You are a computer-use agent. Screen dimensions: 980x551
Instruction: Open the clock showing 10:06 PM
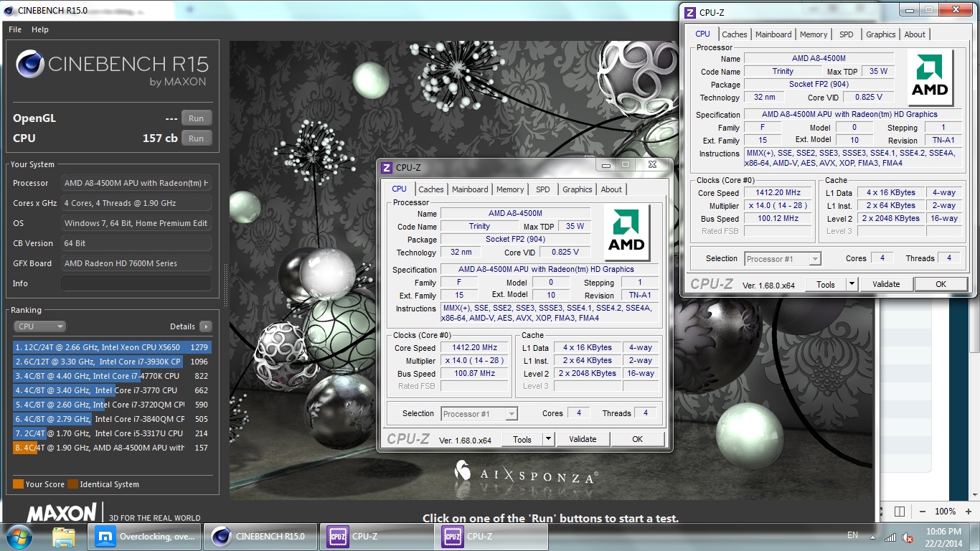point(944,537)
